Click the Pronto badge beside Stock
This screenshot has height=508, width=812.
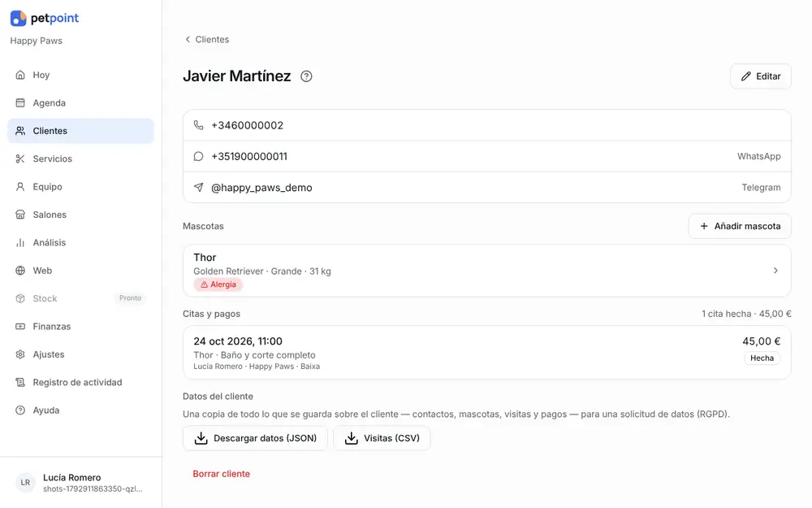[130, 298]
